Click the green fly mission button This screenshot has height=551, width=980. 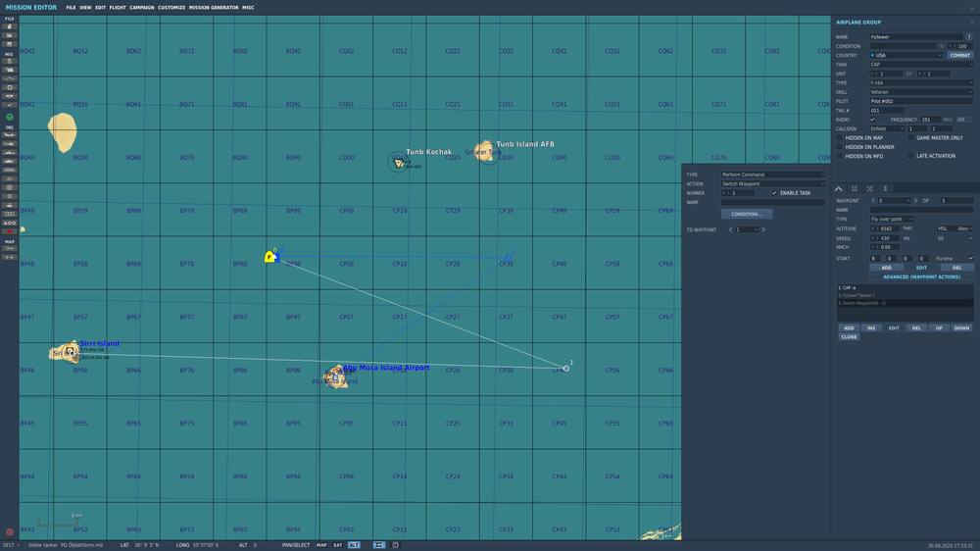pos(10,117)
